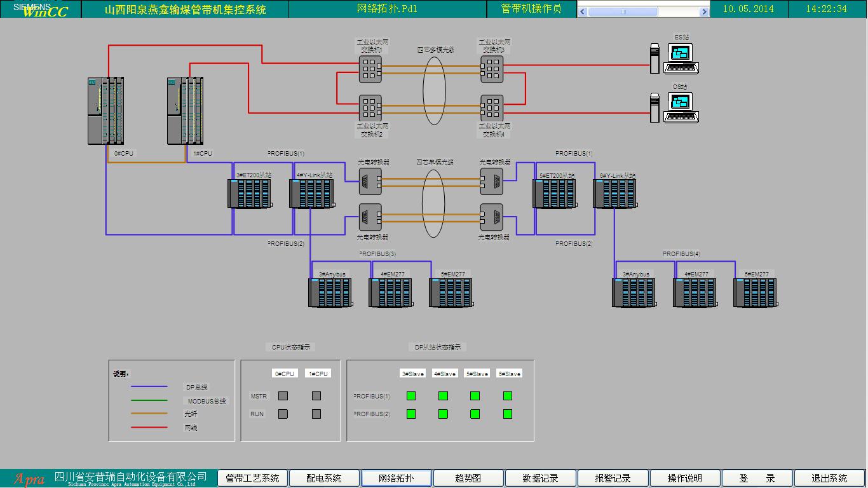The image size is (868, 488).
Task: Click 6#Slave PROFIBUS(2) green status indicator
Action: tap(508, 414)
